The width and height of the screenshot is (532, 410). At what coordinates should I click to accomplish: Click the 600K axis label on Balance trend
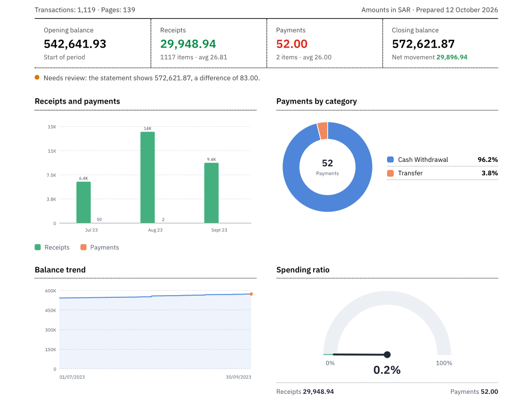[51, 291]
